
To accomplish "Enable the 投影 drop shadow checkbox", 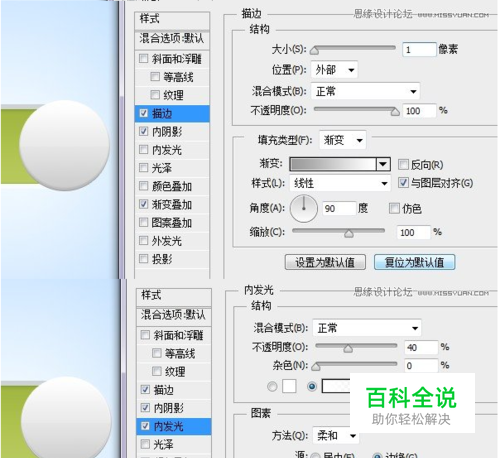I will tap(144, 259).
